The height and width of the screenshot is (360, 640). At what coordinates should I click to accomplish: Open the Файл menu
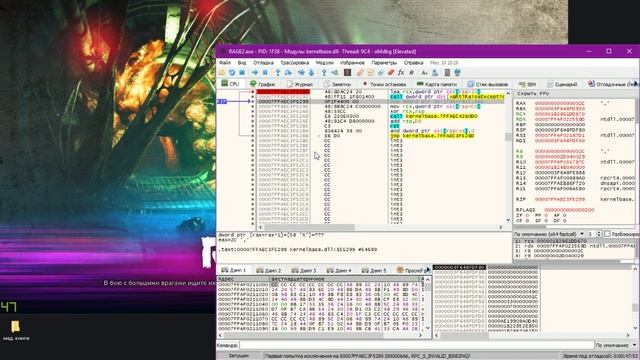225,63
